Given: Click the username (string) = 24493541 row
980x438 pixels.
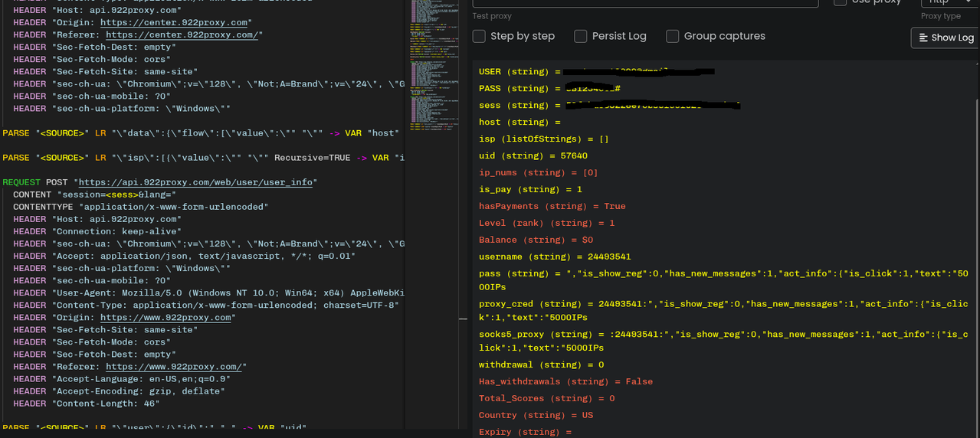Looking at the screenshot, I should [x=555, y=257].
